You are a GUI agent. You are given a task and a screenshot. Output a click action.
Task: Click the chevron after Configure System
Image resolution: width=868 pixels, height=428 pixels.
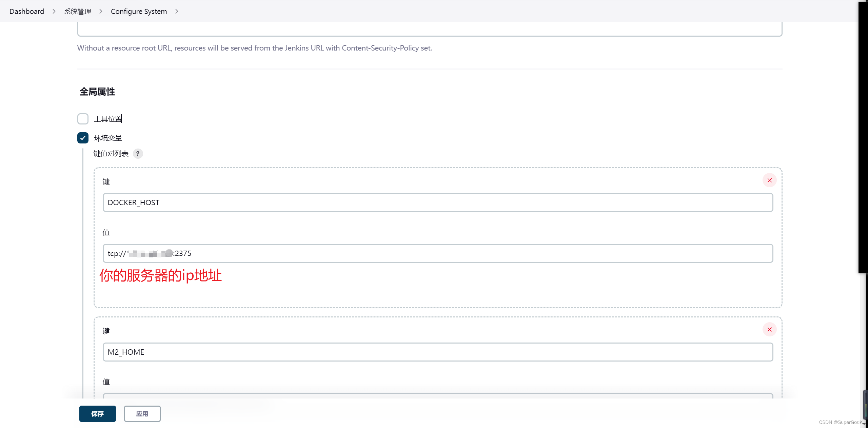pos(177,11)
